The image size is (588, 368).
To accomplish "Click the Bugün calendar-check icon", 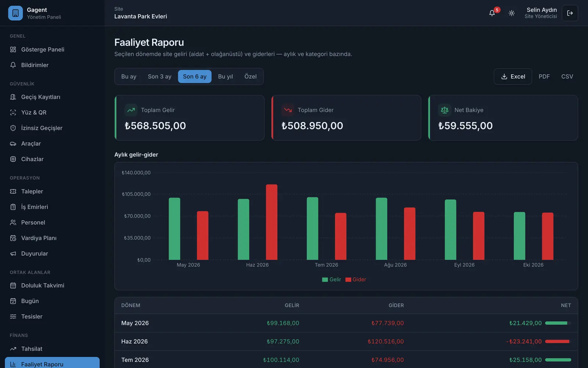I will coord(13,301).
